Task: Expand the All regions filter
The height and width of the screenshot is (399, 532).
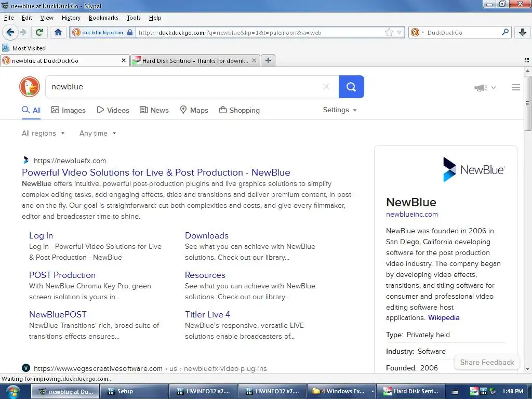Action: pyautogui.click(x=43, y=133)
